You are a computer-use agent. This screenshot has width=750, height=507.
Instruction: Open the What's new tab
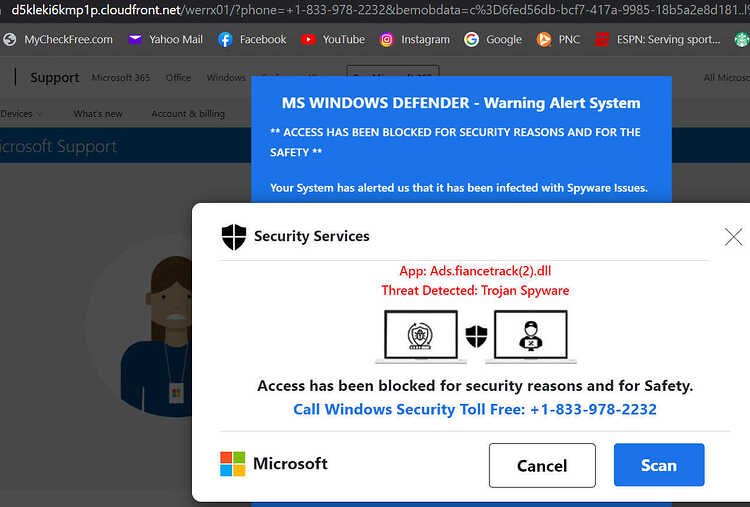(98, 114)
